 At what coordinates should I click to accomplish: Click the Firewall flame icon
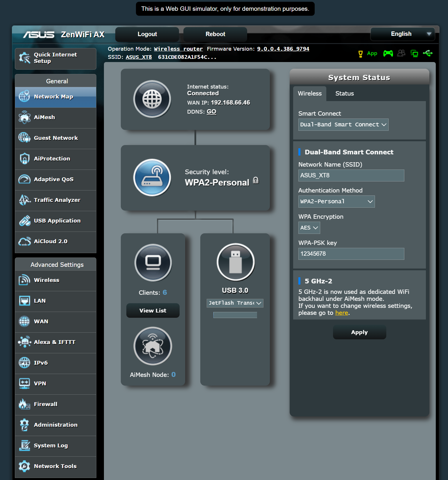click(24, 404)
